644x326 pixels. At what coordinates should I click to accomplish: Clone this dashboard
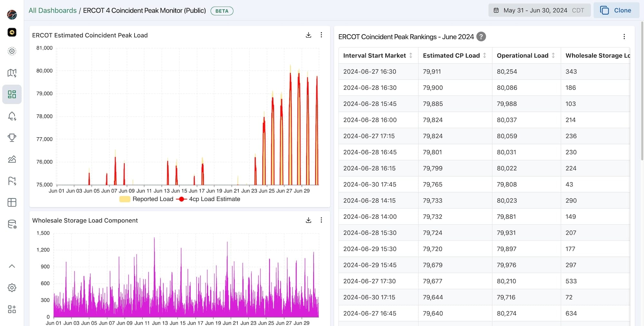(616, 10)
